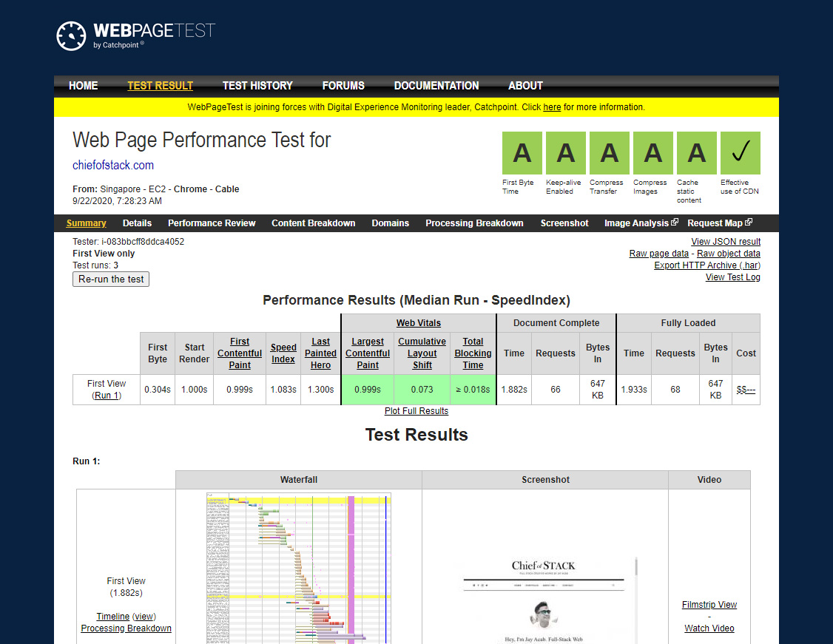Open Raw object data link
The width and height of the screenshot is (833, 644).
click(x=729, y=254)
